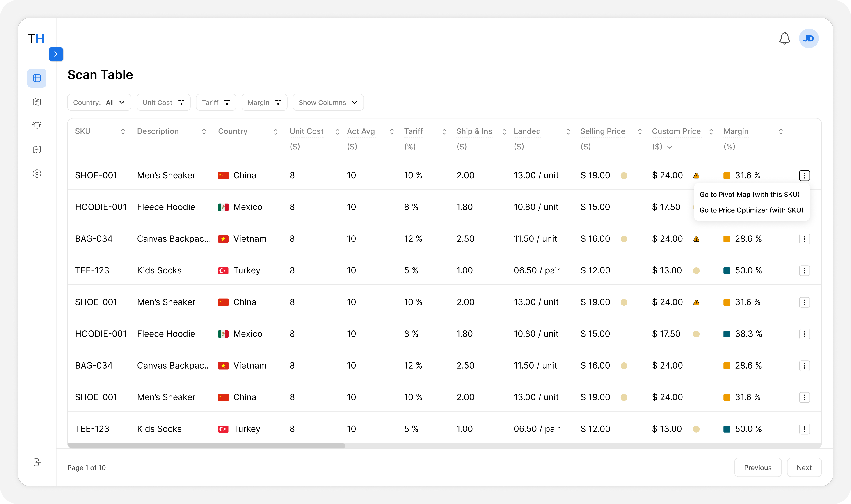Click the horizontal table scrollbar
851x504 pixels.
point(206,446)
